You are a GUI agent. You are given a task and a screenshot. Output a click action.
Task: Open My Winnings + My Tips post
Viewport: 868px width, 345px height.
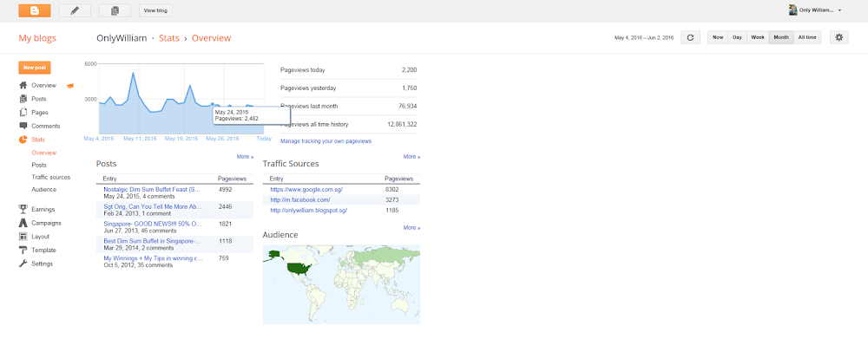click(153, 258)
